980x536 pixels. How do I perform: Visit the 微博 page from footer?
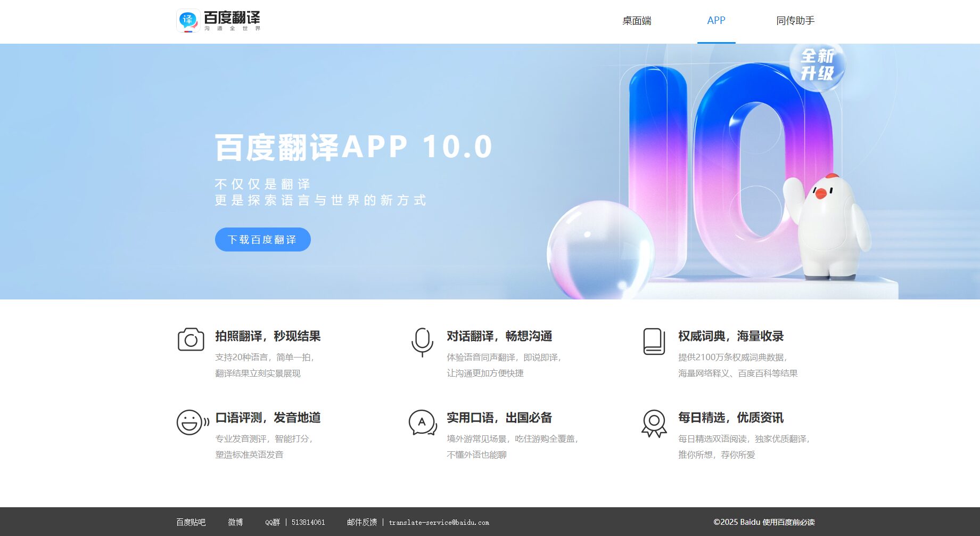tap(235, 522)
